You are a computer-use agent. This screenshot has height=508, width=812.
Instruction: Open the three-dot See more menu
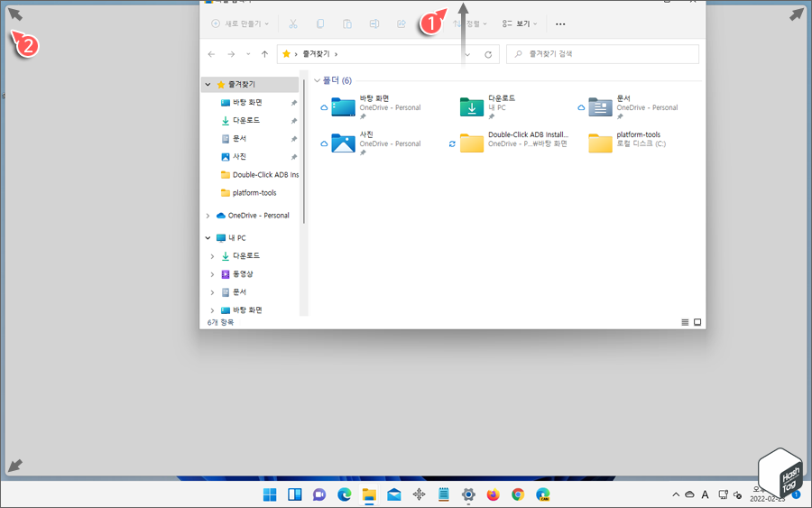pos(560,23)
